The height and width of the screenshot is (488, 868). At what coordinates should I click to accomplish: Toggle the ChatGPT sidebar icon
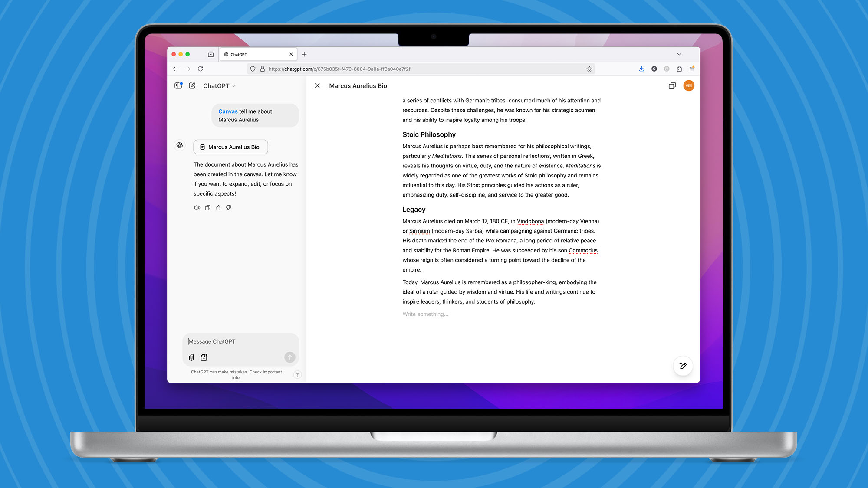[x=178, y=85]
